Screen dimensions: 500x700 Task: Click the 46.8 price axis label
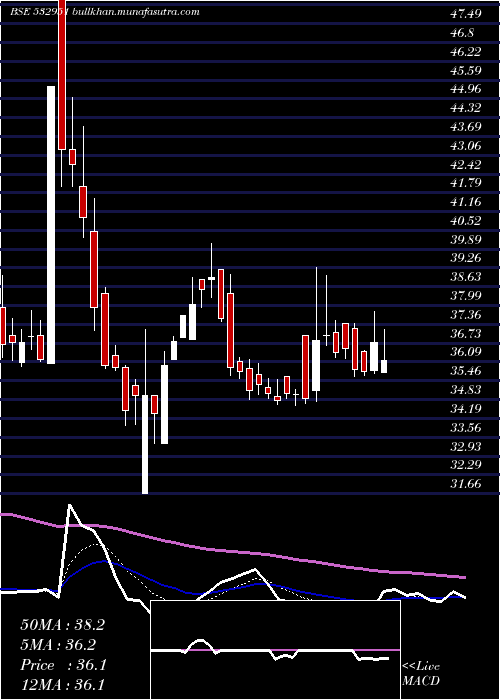coord(462,33)
